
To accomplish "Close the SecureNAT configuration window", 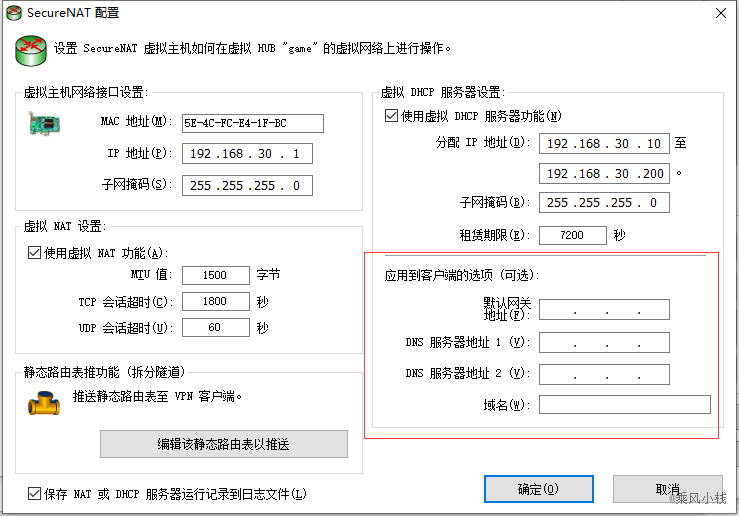I will pos(721,13).
